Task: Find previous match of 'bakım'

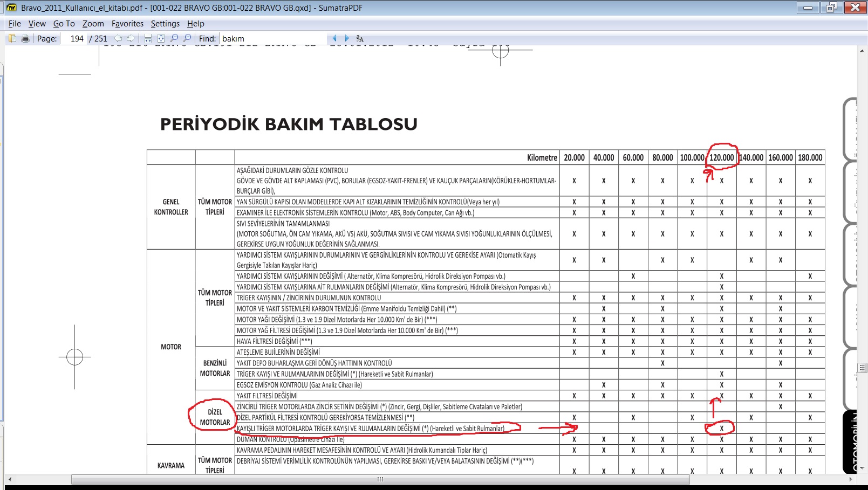Action: coord(334,38)
